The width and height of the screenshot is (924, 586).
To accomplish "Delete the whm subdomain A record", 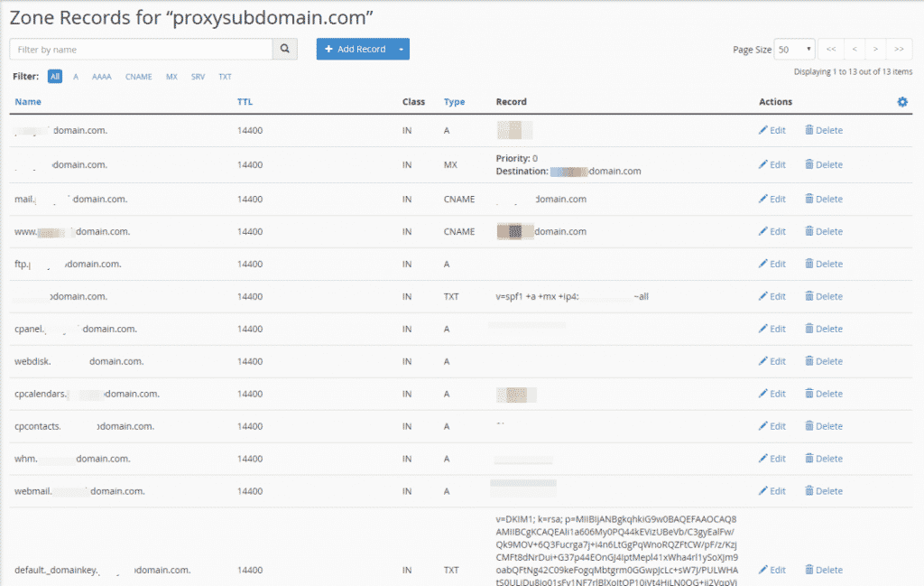I will pyautogui.click(x=823, y=459).
